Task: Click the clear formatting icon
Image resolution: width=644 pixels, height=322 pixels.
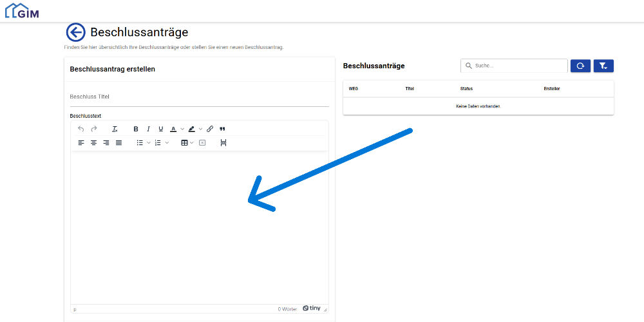Action: (x=115, y=129)
